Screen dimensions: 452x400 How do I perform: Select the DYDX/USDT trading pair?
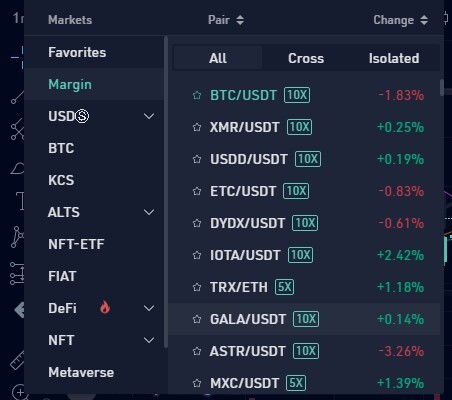click(247, 223)
